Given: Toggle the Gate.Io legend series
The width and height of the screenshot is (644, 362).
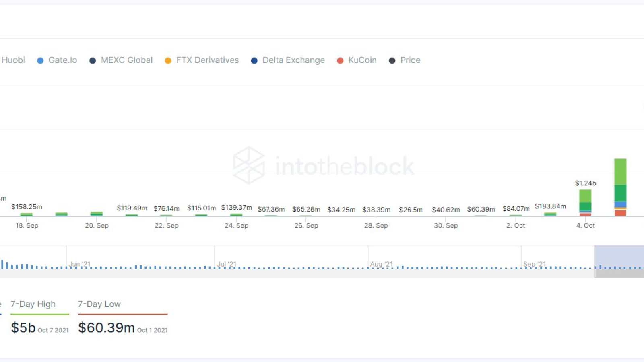Looking at the screenshot, I should coord(57,60).
